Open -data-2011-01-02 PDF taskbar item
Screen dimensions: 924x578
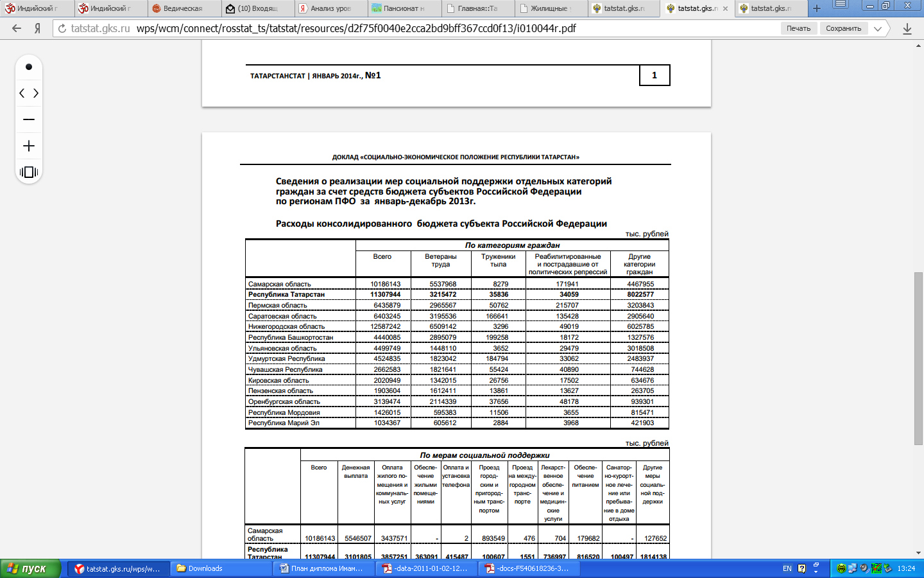(x=427, y=568)
